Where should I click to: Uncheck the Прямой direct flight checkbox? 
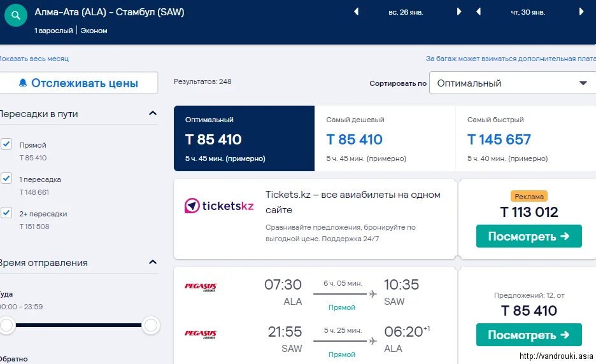6,144
